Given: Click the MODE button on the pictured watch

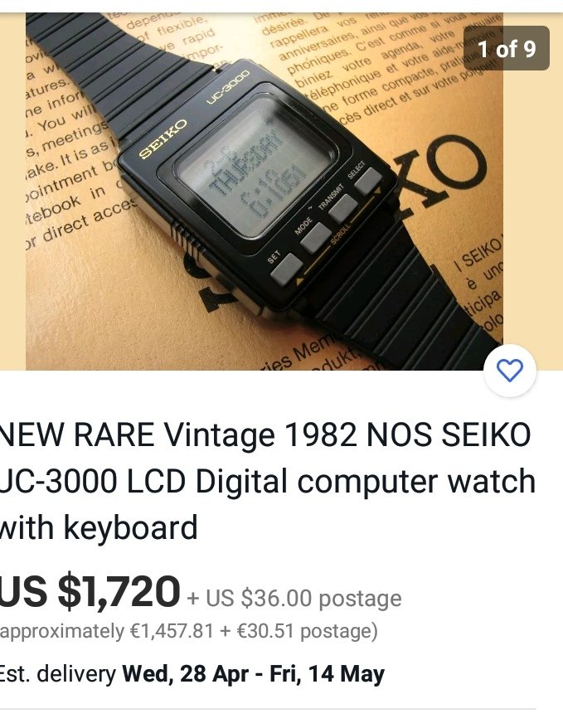Looking at the screenshot, I should point(315,238).
